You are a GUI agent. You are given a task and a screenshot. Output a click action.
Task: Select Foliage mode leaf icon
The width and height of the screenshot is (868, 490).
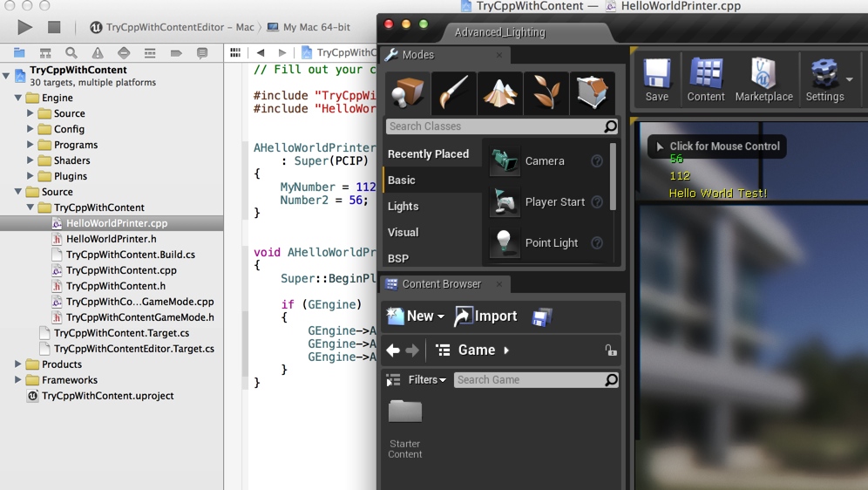point(546,92)
